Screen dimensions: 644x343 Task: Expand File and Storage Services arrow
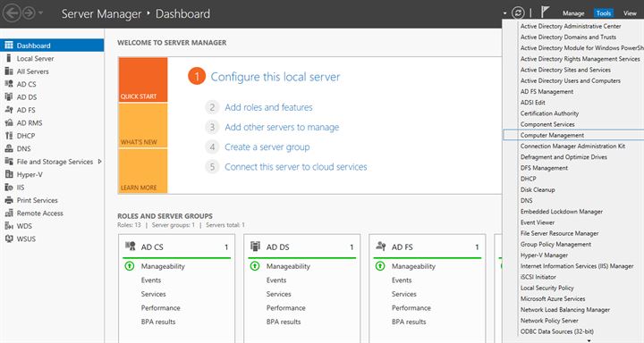(x=99, y=162)
